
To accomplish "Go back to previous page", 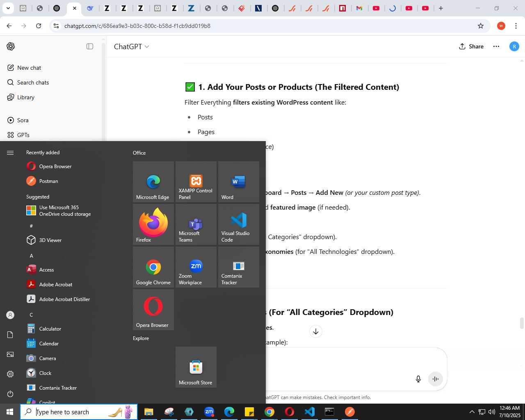I will pos(9,26).
